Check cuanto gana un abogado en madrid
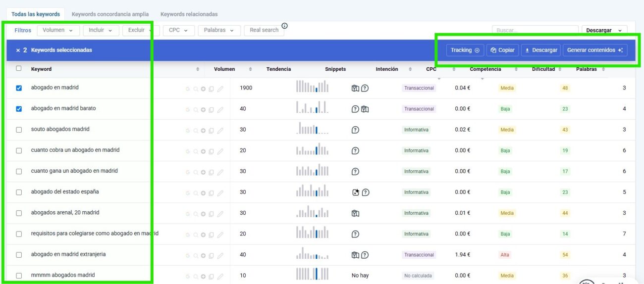 (x=19, y=171)
